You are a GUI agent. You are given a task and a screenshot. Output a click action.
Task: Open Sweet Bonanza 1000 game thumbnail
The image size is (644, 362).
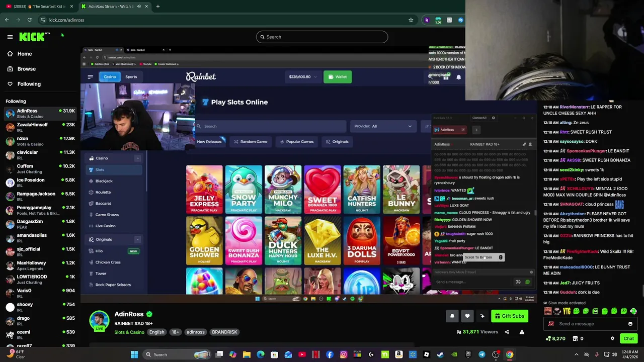323,190
